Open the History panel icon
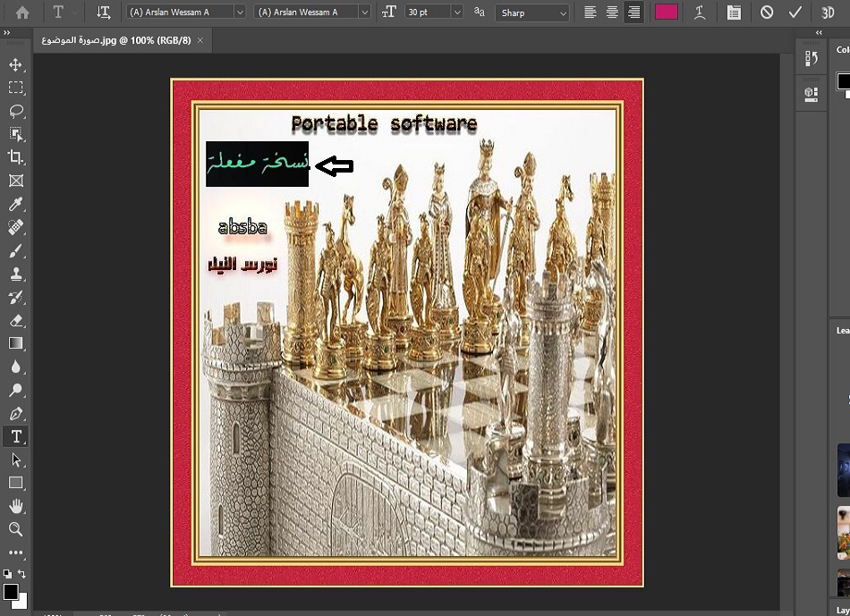850x616 pixels. tap(812, 58)
